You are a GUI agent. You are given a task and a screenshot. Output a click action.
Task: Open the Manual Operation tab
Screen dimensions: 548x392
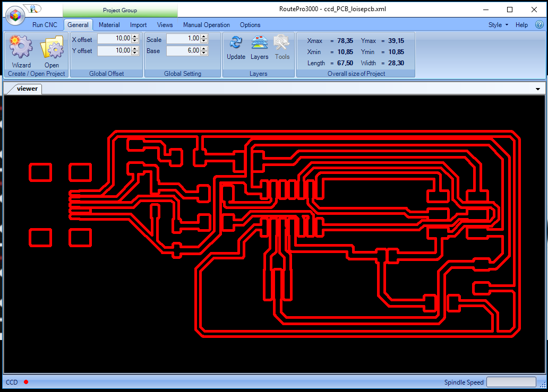coord(207,25)
